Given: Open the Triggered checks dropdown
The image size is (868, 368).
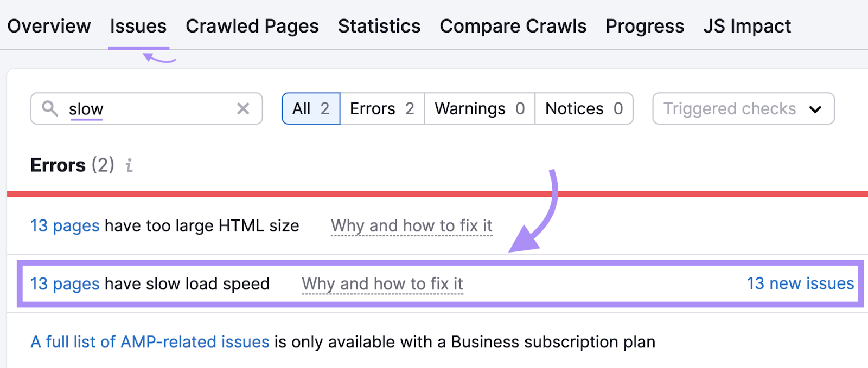Looking at the screenshot, I should (x=742, y=108).
